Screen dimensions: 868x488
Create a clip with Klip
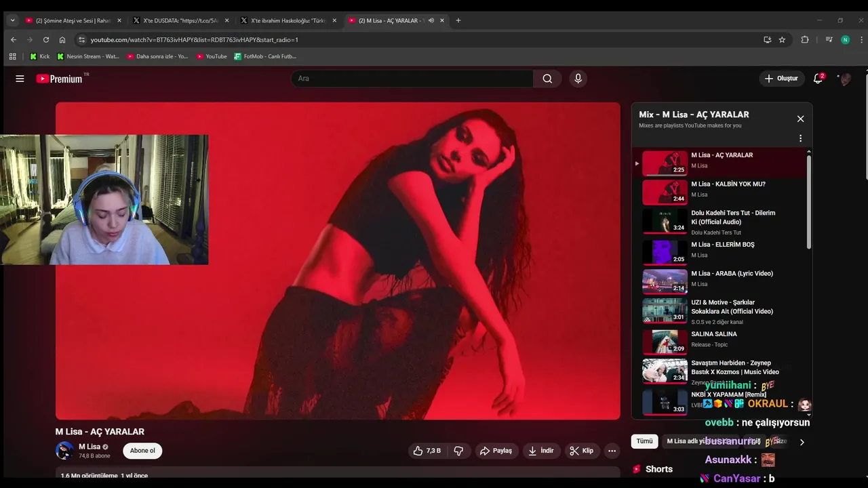click(x=582, y=451)
